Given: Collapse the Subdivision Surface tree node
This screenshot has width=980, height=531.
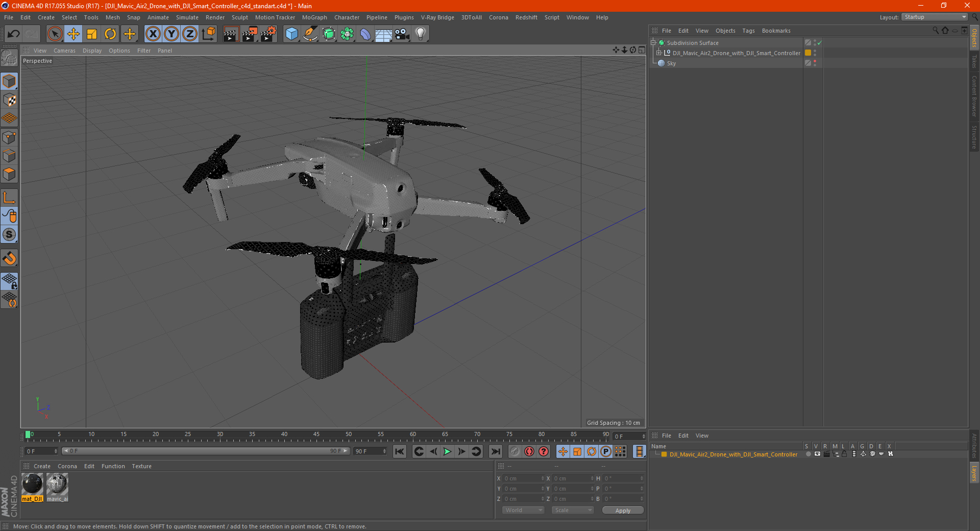Looking at the screenshot, I should (x=653, y=43).
